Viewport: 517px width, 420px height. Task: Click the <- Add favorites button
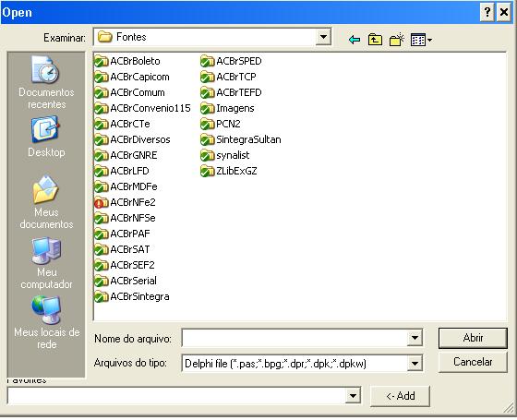[401, 396]
